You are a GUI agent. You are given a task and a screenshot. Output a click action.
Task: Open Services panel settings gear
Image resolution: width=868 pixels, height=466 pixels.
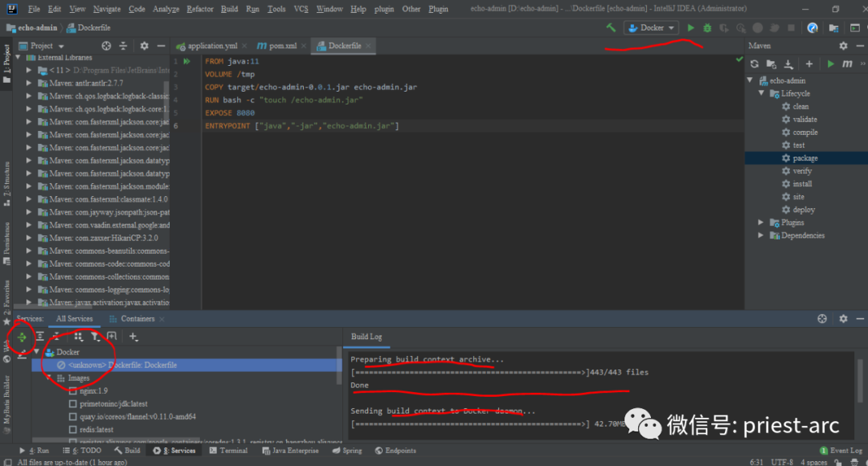coord(843,318)
